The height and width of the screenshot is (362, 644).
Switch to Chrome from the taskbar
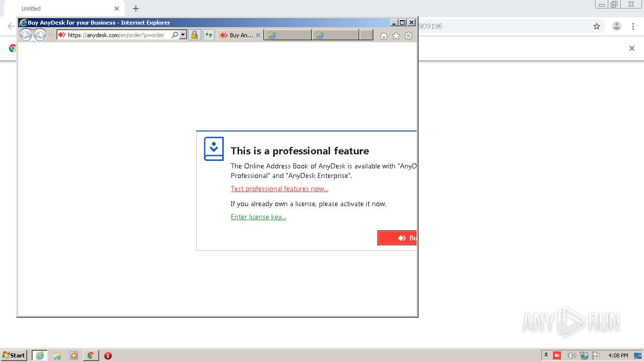91,355
